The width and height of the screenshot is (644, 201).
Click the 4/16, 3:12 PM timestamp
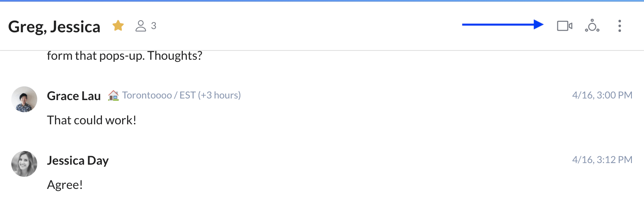click(x=602, y=160)
